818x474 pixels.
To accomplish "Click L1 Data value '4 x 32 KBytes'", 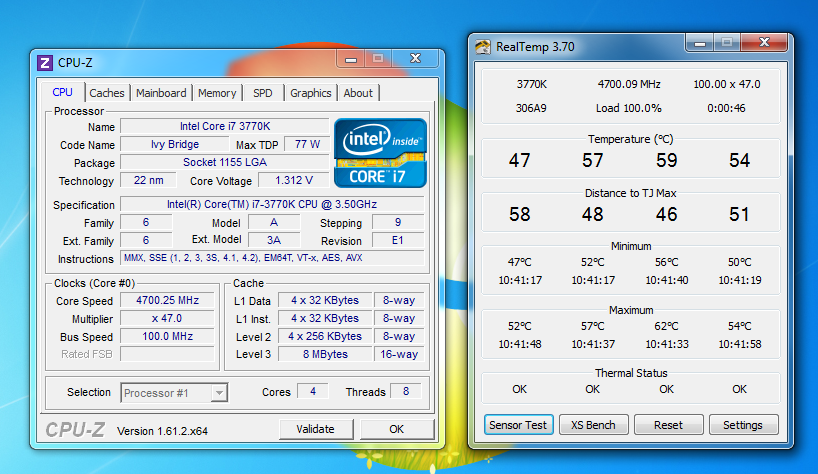I will tap(325, 300).
